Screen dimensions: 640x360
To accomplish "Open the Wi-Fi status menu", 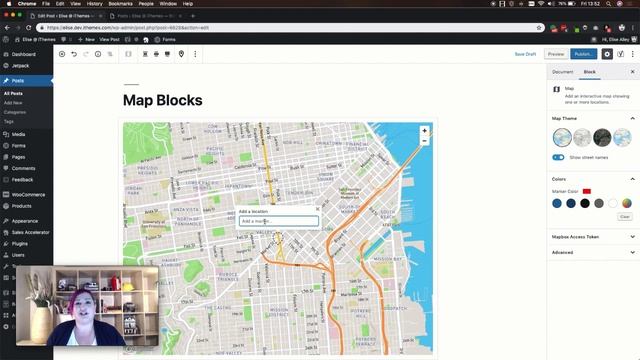I will (541, 4).
